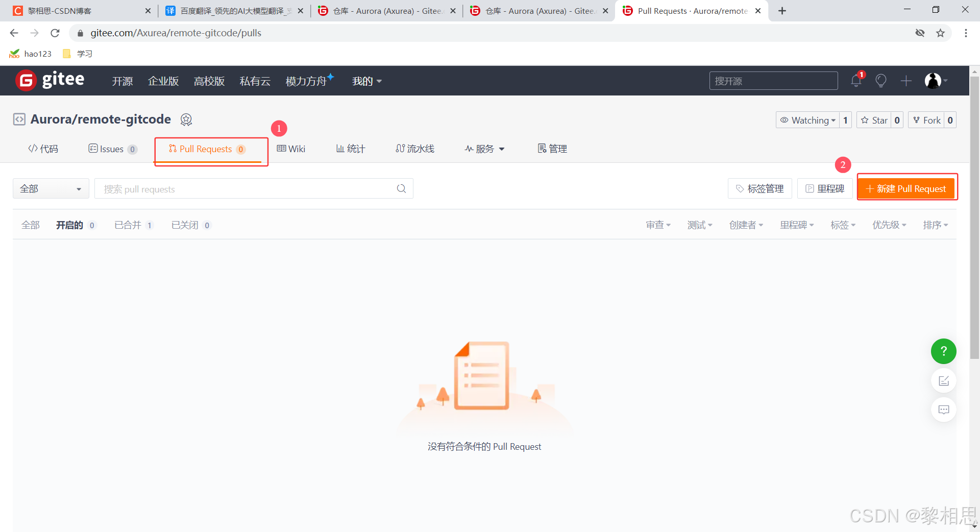Open the 审查 filter dropdown
This screenshot has width=980, height=532.
[x=658, y=225]
